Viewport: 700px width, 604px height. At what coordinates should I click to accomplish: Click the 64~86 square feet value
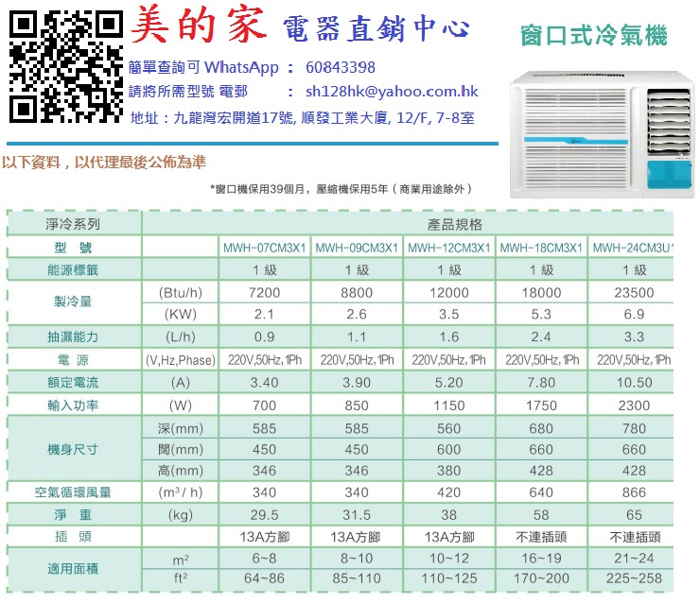point(264,578)
